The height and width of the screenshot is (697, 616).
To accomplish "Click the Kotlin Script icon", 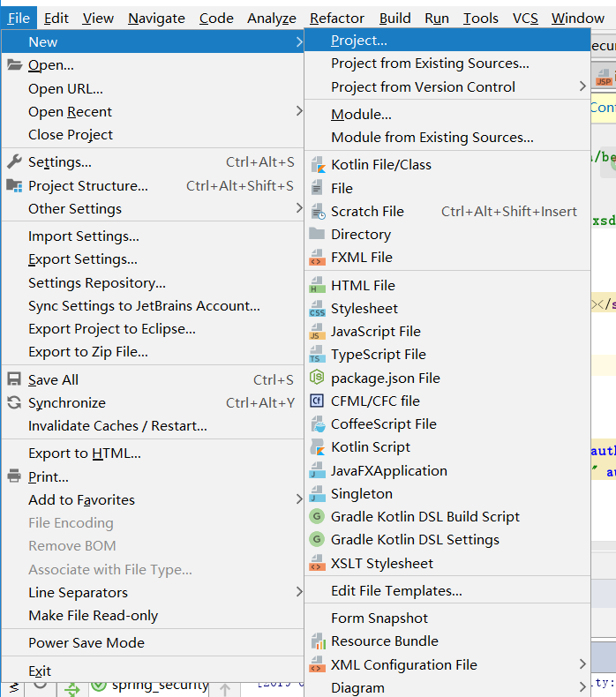I will 318,446.
